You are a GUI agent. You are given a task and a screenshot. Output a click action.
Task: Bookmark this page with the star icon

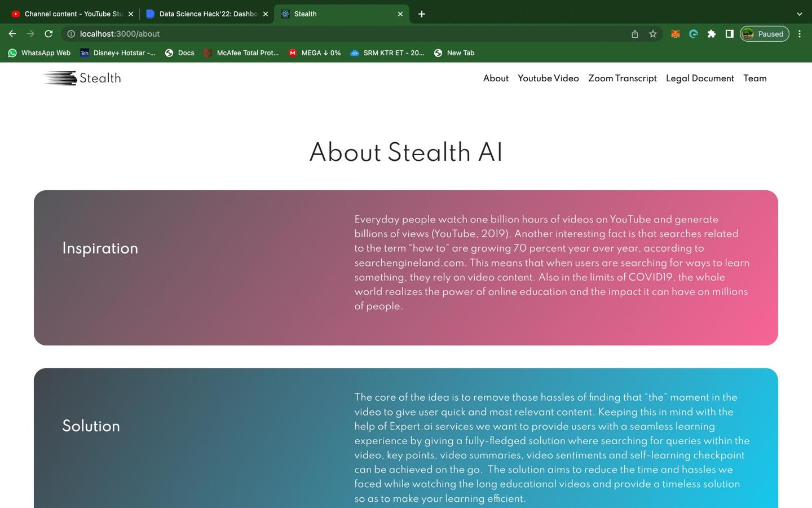(653, 34)
